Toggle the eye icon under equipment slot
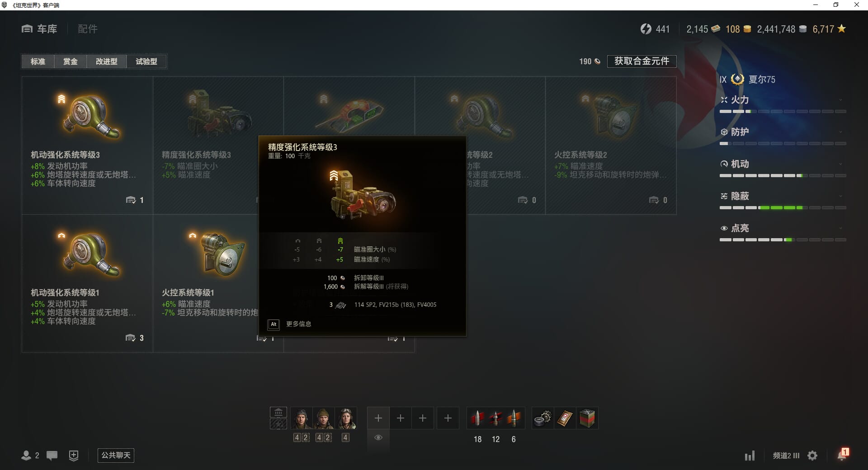The image size is (868, 470). (x=378, y=437)
